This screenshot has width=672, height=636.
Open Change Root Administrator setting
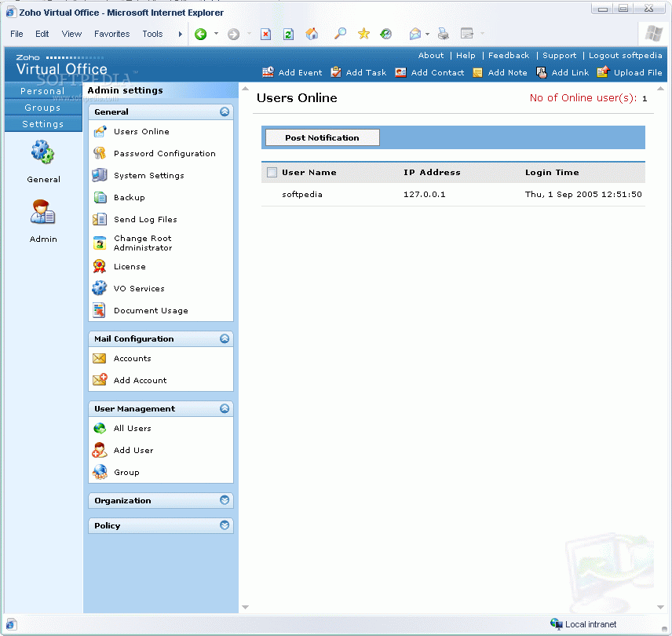tap(143, 243)
